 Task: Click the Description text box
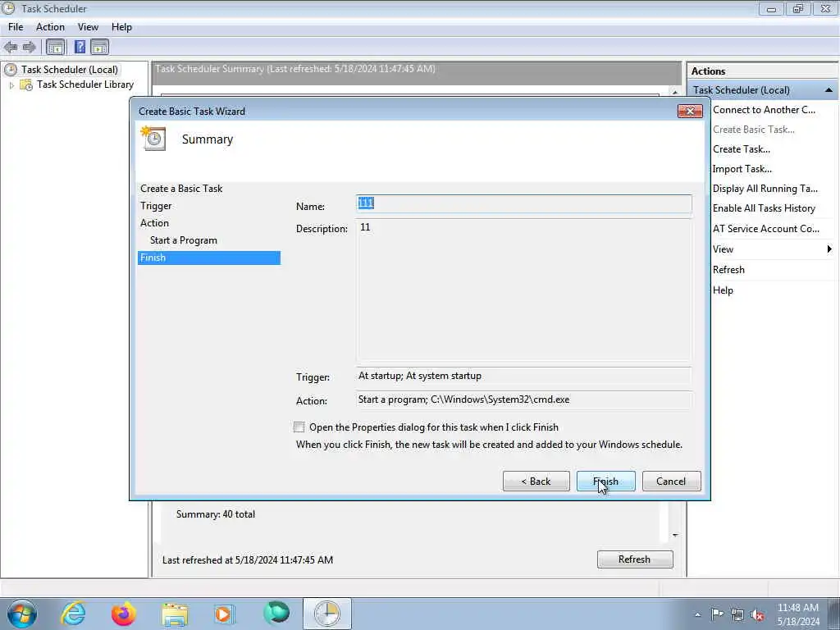tap(524, 290)
